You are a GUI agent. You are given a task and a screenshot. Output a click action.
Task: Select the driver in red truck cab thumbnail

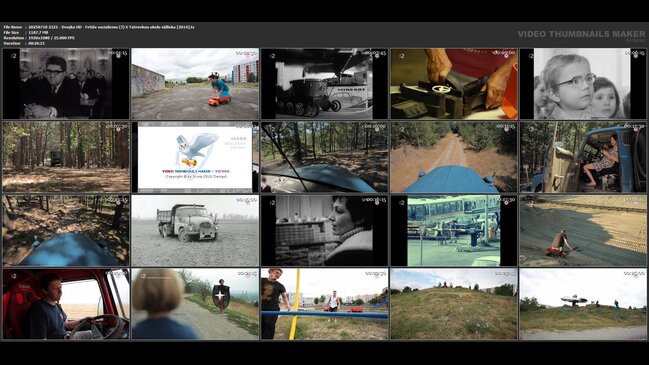pos(66,304)
